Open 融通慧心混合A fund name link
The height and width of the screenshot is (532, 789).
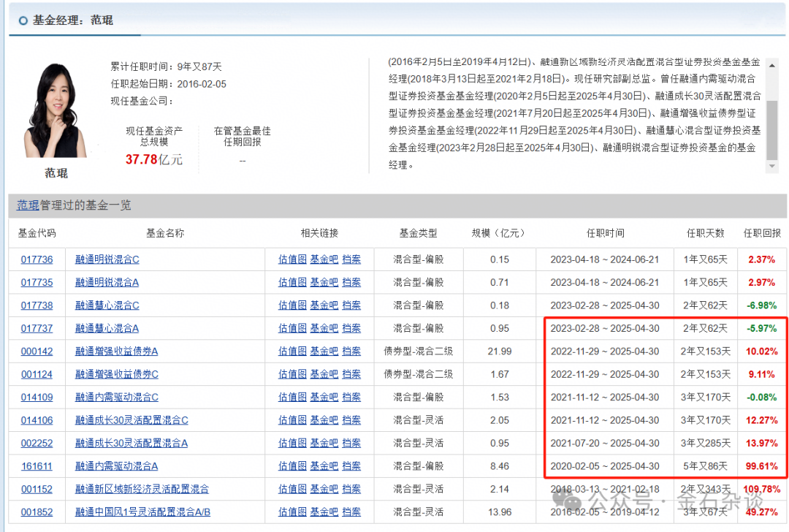point(107,328)
